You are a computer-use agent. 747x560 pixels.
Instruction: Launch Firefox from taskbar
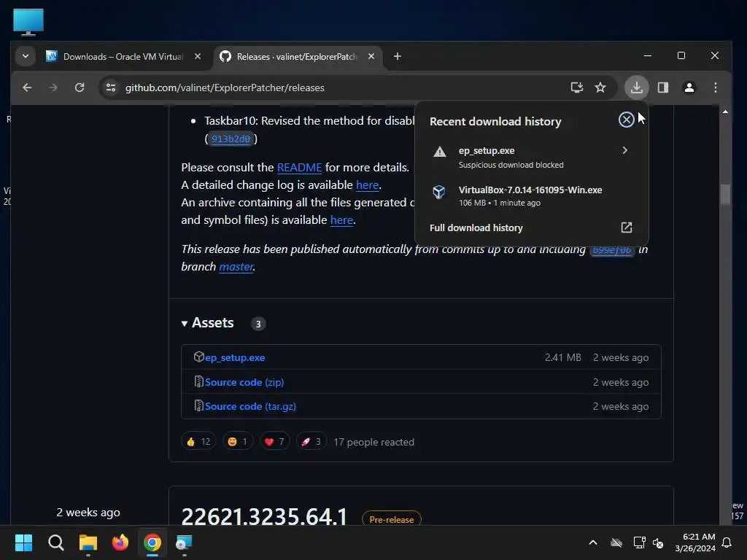(x=120, y=542)
